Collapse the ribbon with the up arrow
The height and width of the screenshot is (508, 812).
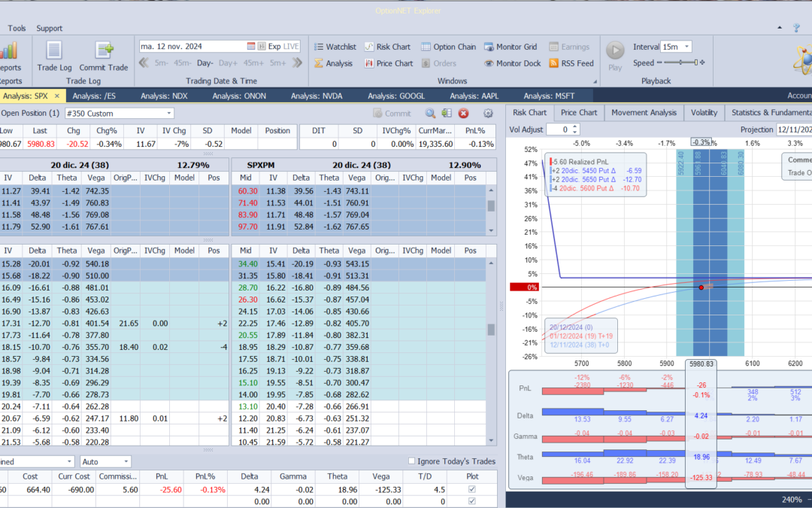(780, 28)
